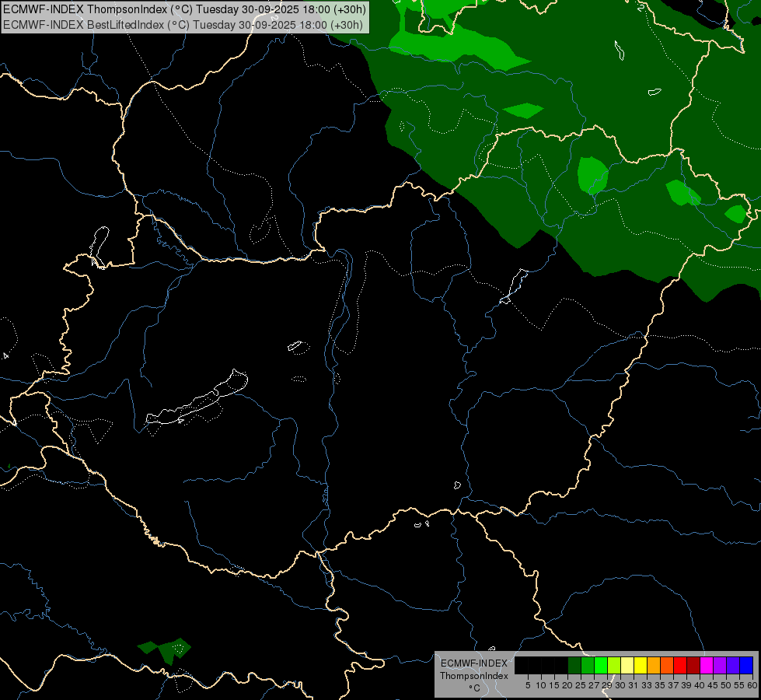Click the ThompsonIndex title line at top

click(184, 9)
